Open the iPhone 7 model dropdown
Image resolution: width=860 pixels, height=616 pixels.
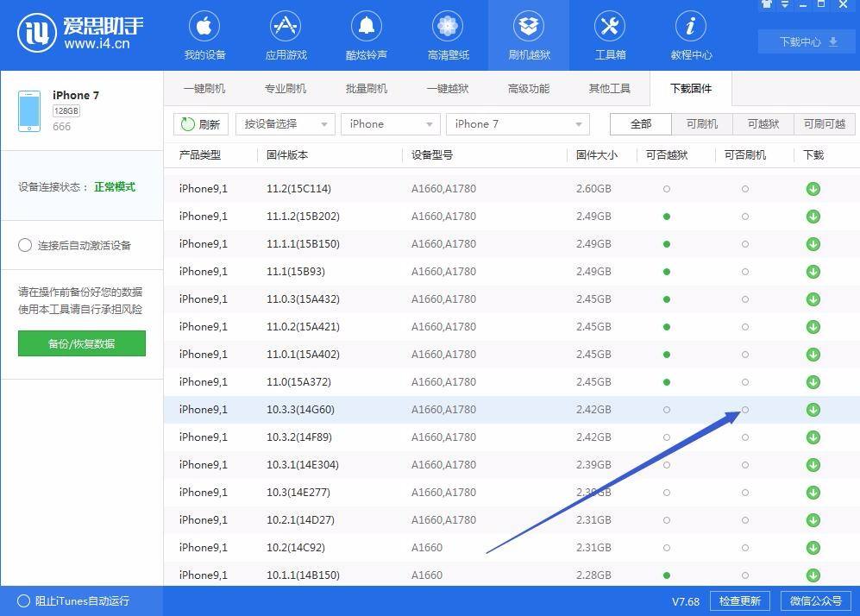point(518,124)
